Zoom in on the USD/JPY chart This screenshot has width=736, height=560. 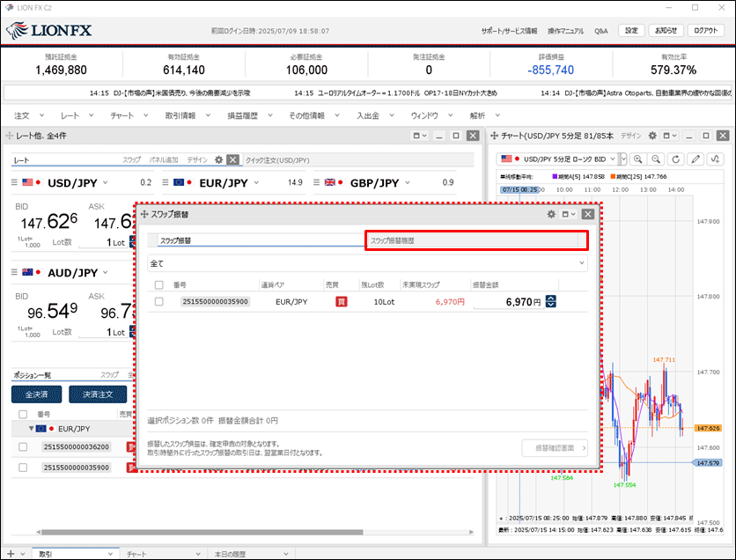point(638,159)
